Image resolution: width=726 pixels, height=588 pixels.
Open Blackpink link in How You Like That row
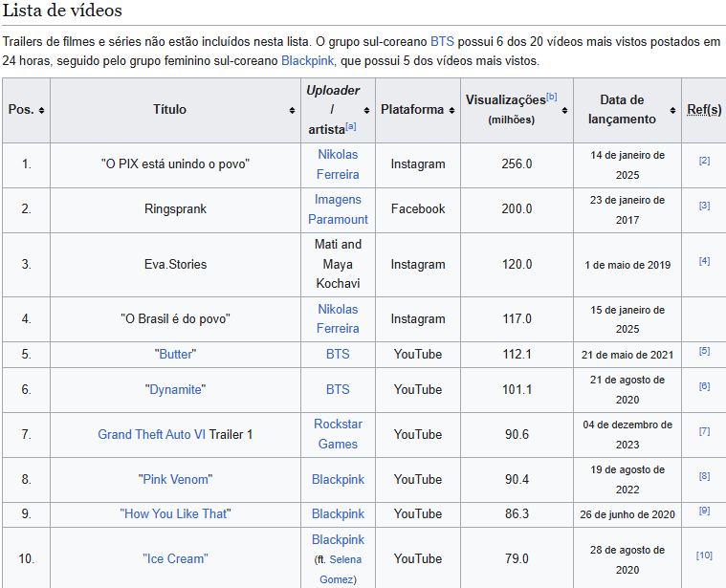coord(338,514)
